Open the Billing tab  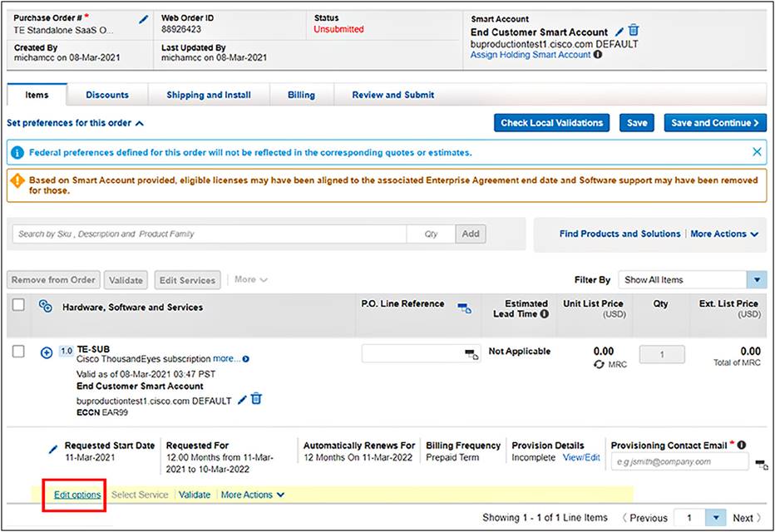302,95
